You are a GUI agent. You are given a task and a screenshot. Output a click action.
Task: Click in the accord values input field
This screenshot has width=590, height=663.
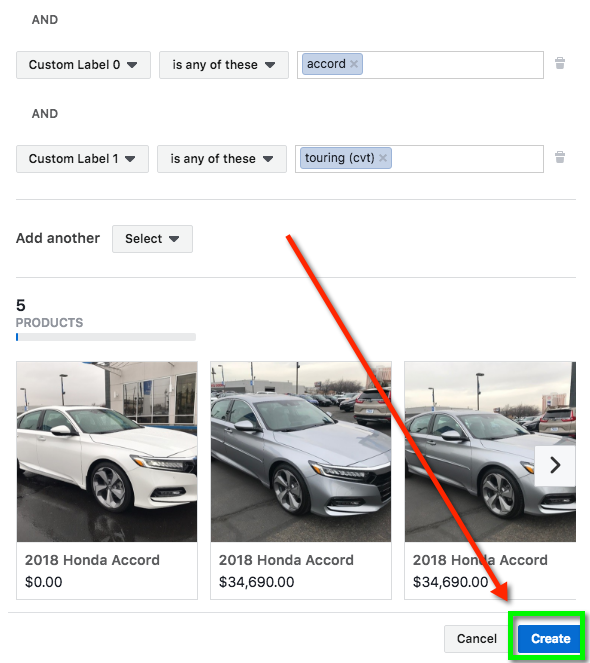(453, 65)
